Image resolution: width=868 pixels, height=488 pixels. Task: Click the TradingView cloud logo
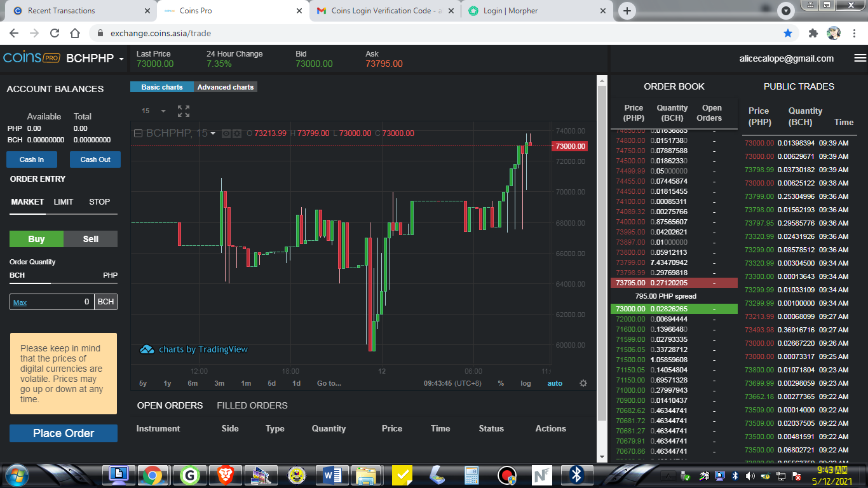point(147,349)
